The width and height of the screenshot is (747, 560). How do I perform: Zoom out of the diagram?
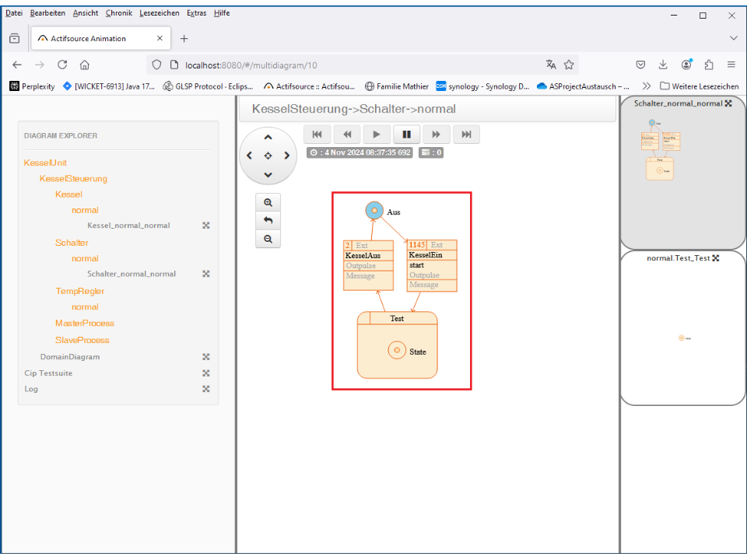[268, 239]
